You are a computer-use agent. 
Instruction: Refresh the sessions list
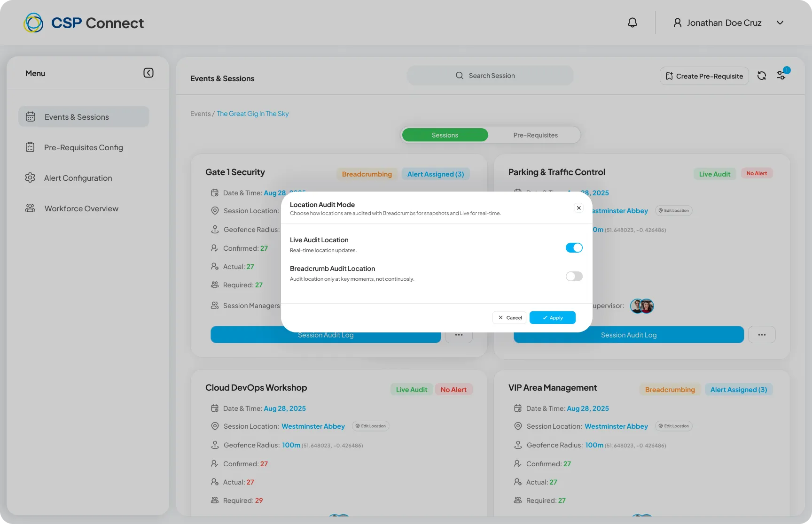[x=762, y=76]
